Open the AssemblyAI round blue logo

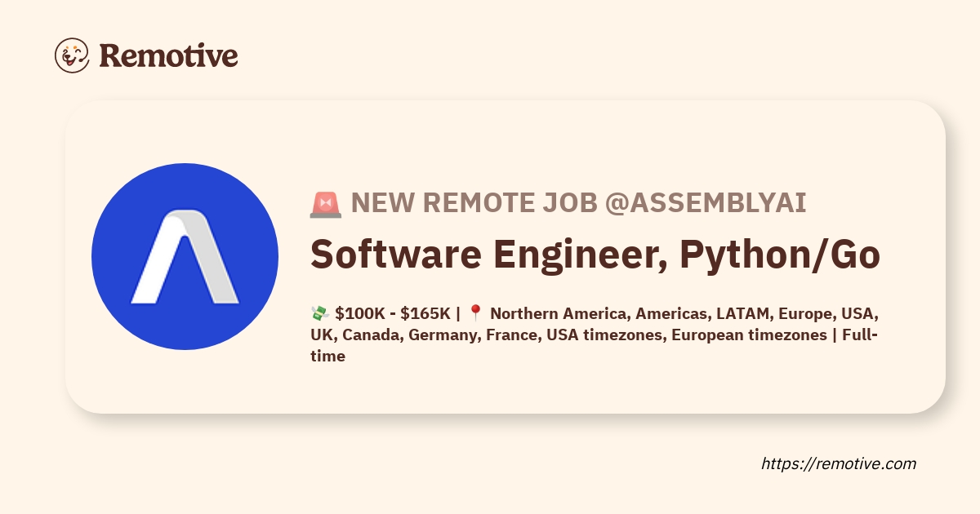[185, 256]
